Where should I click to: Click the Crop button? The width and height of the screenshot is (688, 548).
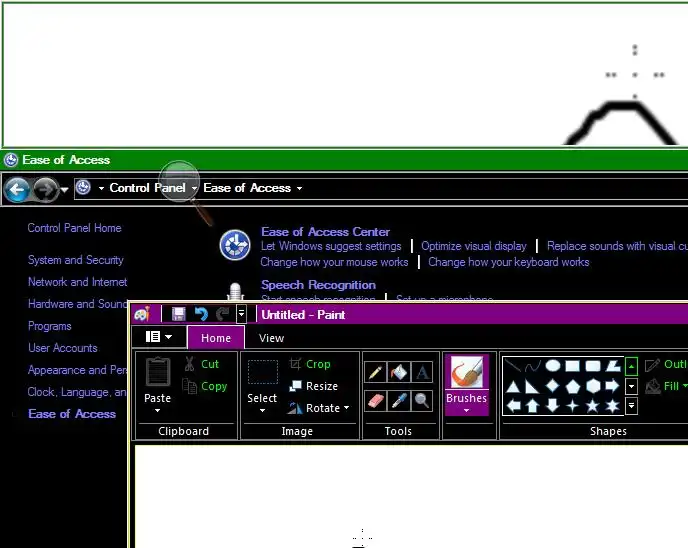click(310, 364)
